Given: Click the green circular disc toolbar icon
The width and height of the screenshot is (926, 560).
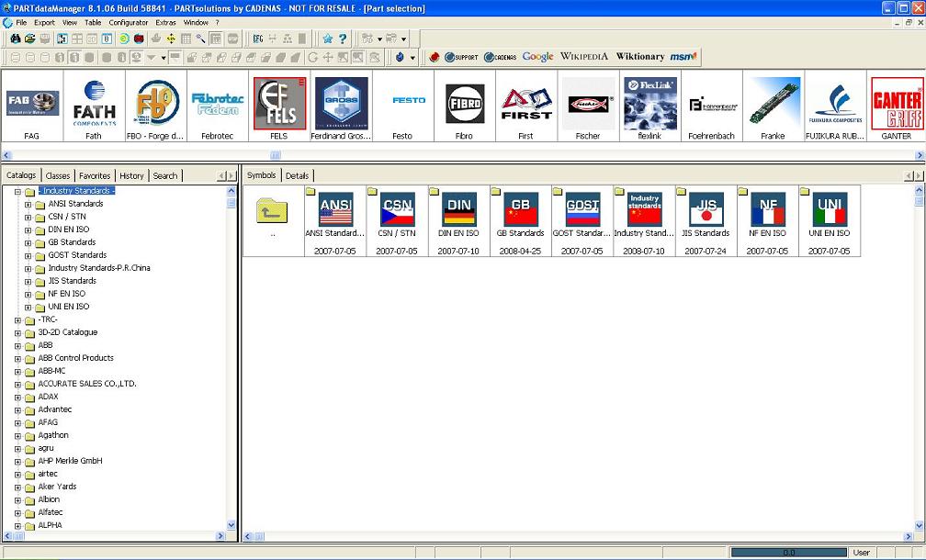Looking at the screenshot, I should (x=124, y=39).
